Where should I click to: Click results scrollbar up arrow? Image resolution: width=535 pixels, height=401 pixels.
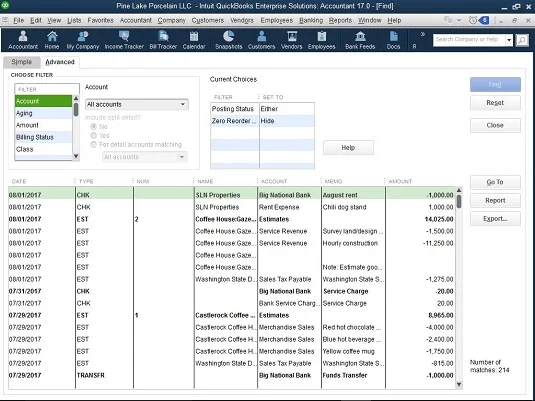tap(459, 190)
